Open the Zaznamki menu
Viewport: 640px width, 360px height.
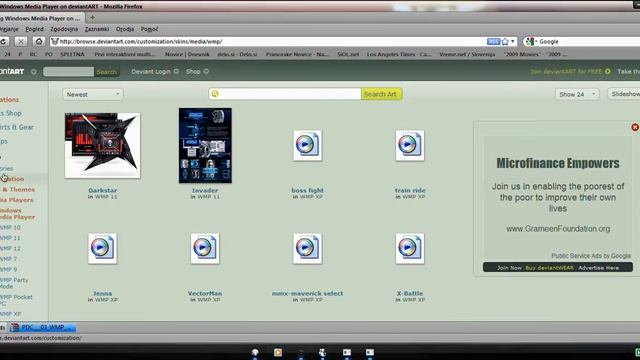click(97, 29)
